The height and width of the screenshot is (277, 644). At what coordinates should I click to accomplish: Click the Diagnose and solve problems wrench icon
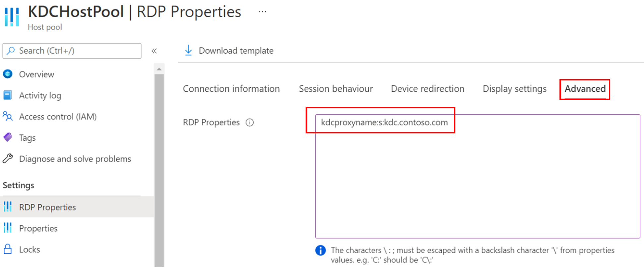point(8,159)
